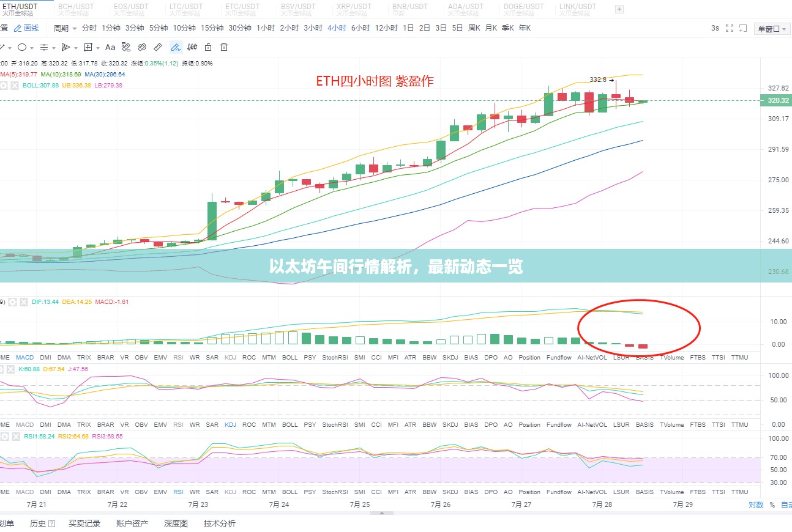This screenshot has width=792, height=532.
Task: Select BOLL in MACD panel indicator row
Action: tap(290, 357)
